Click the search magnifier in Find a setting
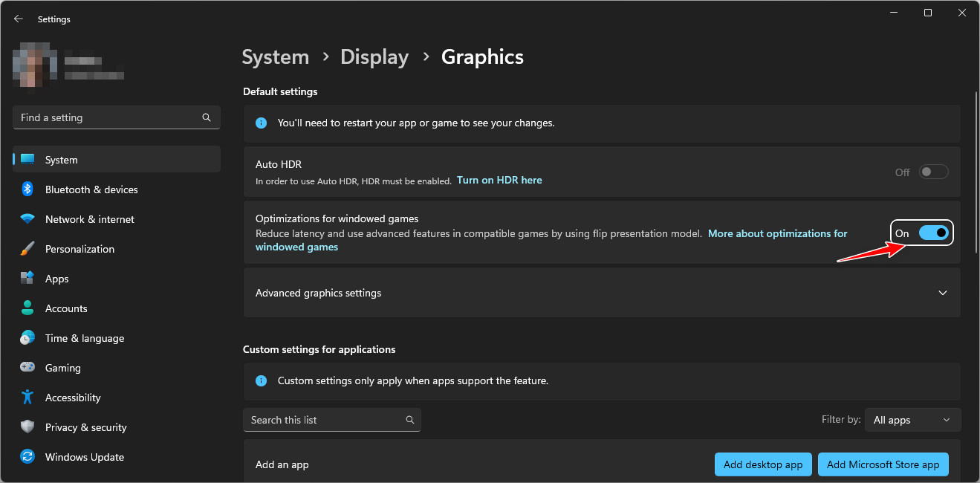This screenshot has width=980, height=483. (x=207, y=117)
